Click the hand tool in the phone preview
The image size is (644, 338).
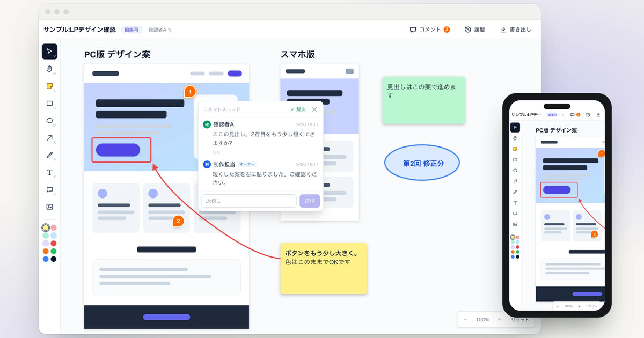[x=515, y=138]
